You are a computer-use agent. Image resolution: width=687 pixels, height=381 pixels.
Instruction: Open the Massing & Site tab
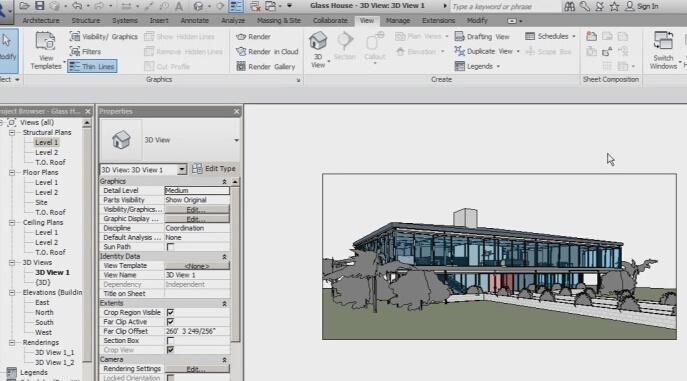279,21
